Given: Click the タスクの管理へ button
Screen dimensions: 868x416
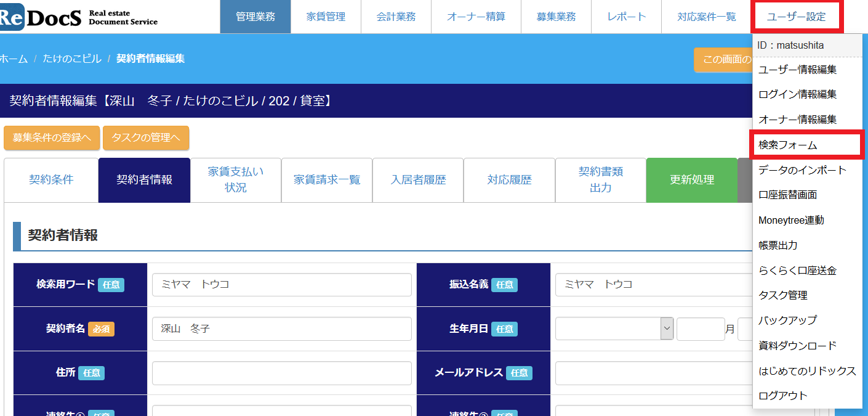Looking at the screenshot, I should (x=146, y=137).
